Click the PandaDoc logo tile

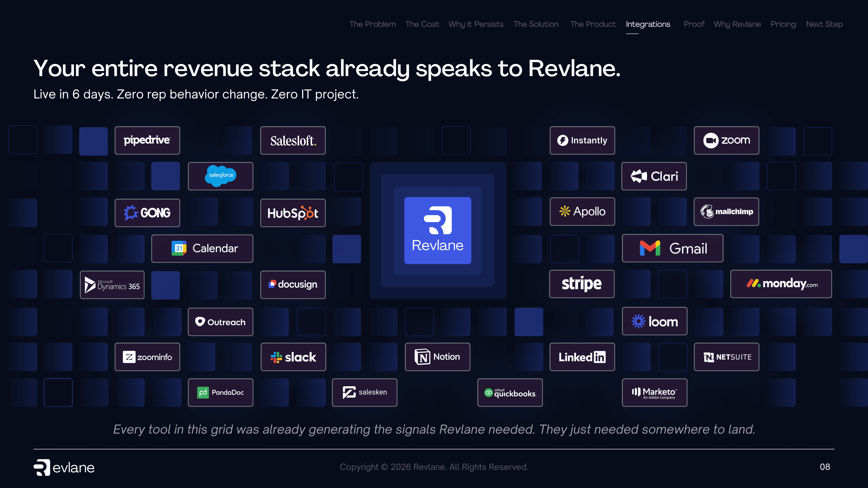click(x=221, y=393)
